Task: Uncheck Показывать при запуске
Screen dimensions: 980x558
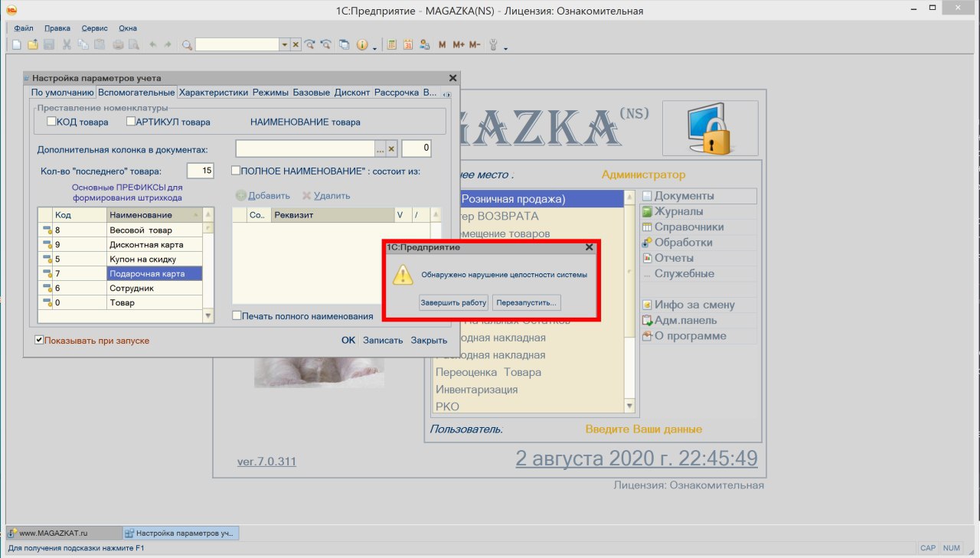Action: click(x=39, y=340)
